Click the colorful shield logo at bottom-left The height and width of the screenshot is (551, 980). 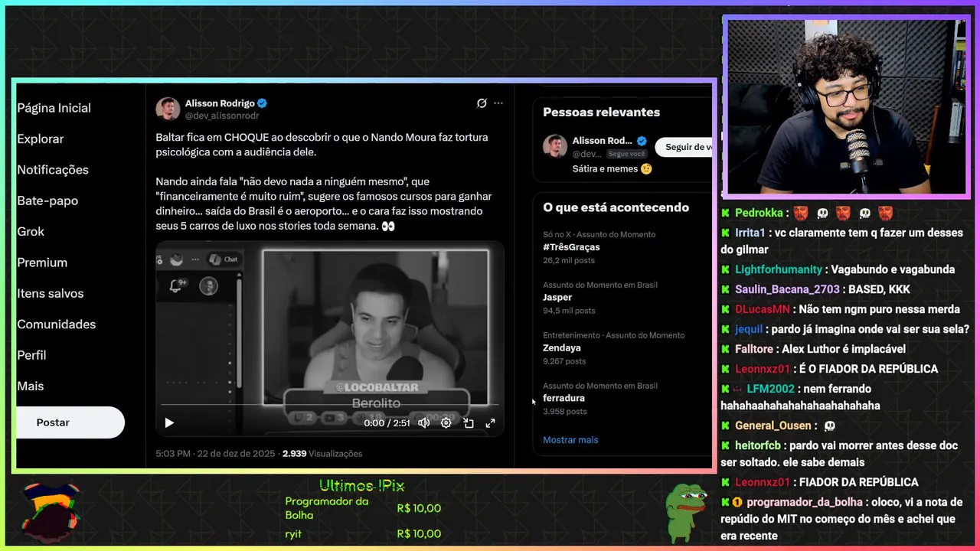[x=51, y=511]
